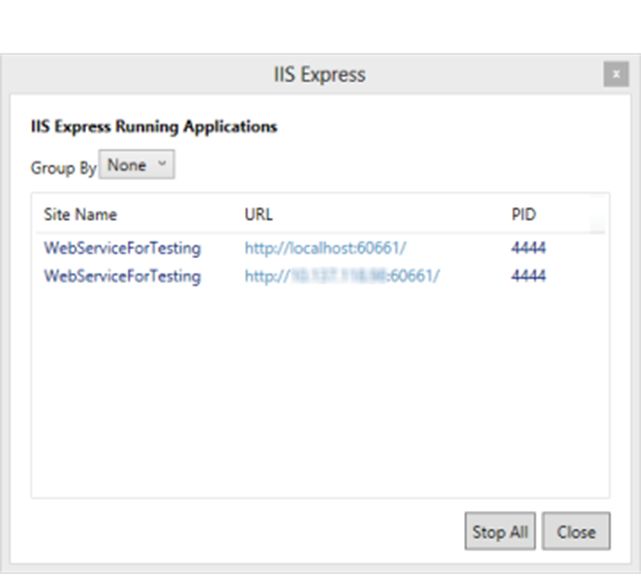The height and width of the screenshot is (588, 641).
Task: Open the second URL with the blurred IP address
Action: pos(342,276)
